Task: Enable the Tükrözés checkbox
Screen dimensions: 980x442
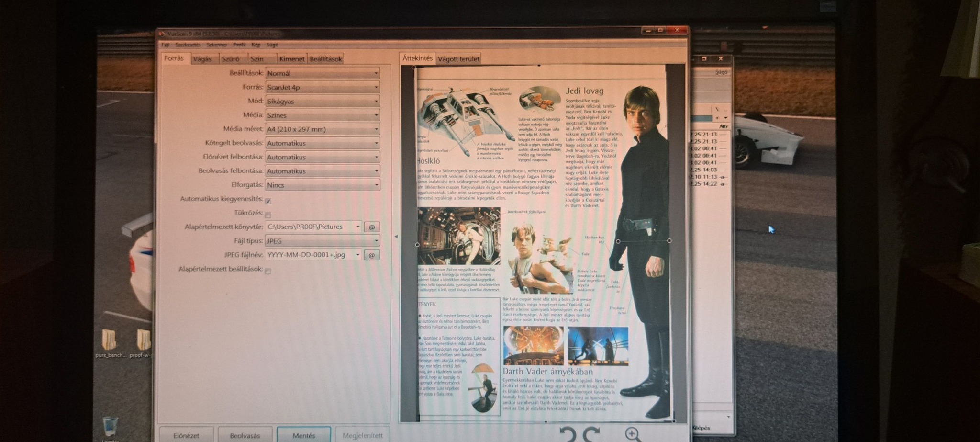Action: point(268,215)
